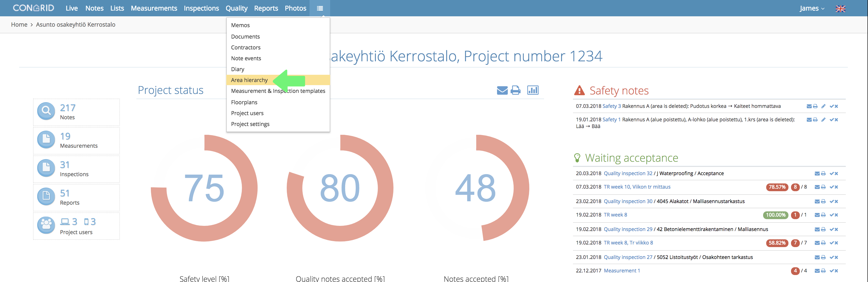Click the Notes magnifier icon

point(46,111)
